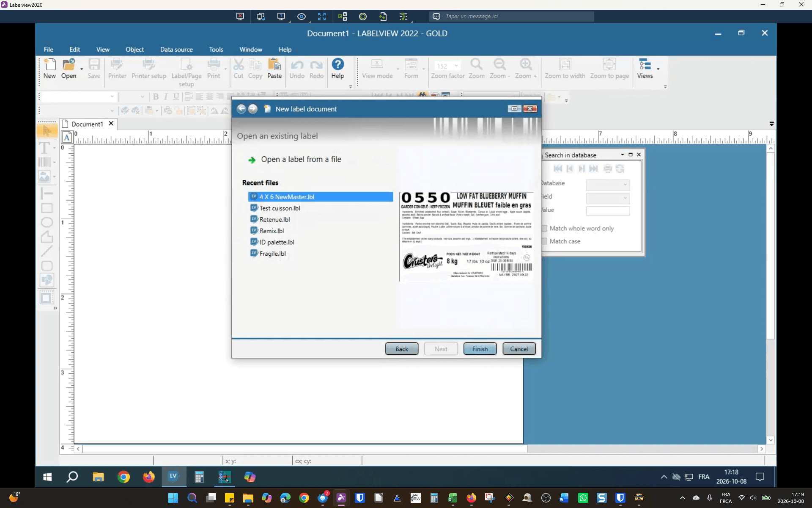Click the blueberry muffin label preview thumbnail
This screenshot has width=812, height=508.
[x=466, y=236]
